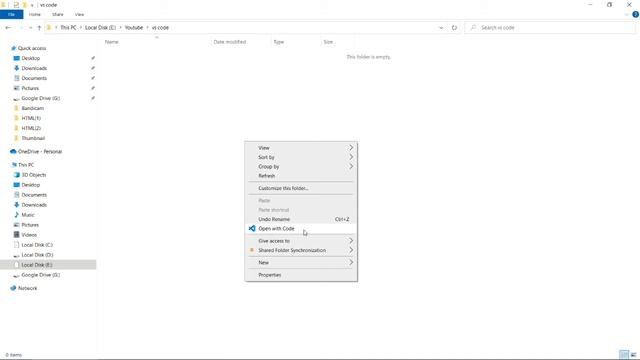Open pinned Google Drive (G:) in Quick access

click(40, 98)
